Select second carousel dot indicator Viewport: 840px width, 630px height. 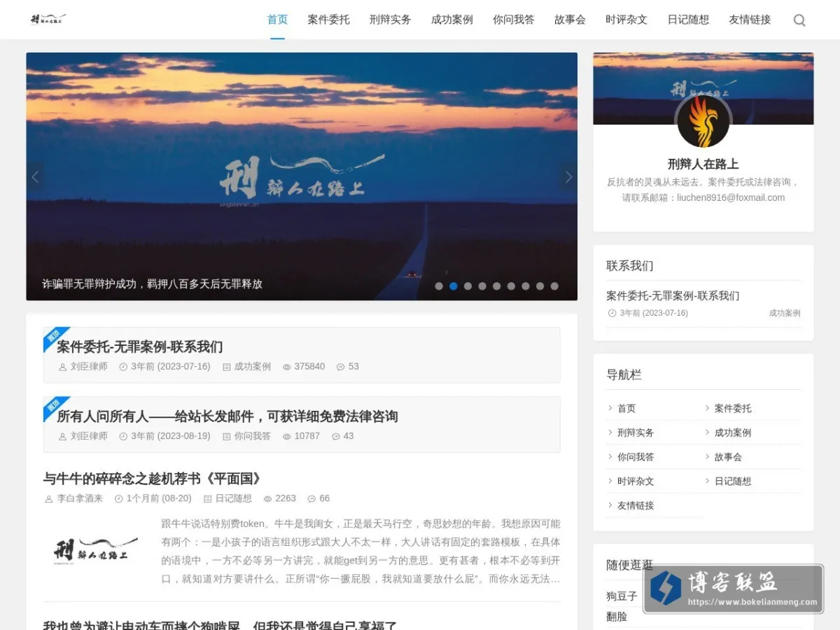pyautogui.click(x=454, y=286)
